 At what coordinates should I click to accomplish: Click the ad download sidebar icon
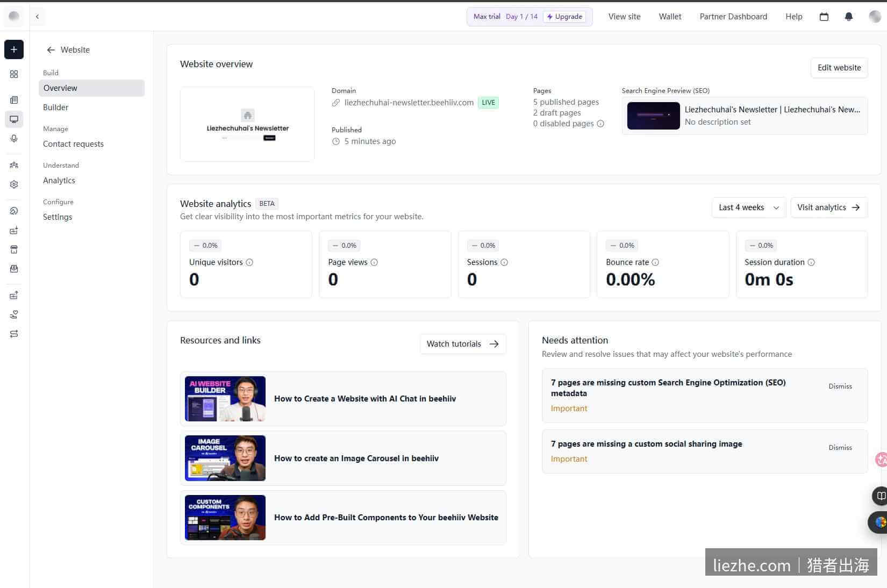pos(14,230)
